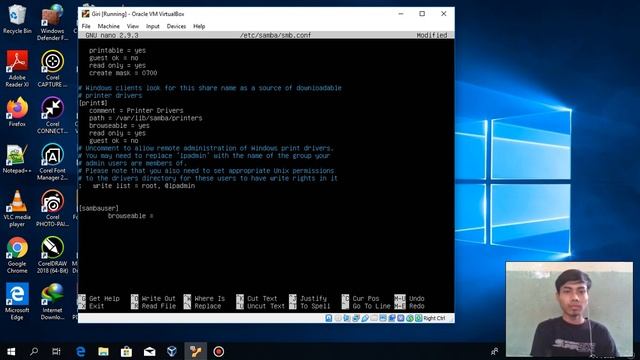Click the VirtualBox window title bar text
This screenshot has height=360, width=640.
138,14
